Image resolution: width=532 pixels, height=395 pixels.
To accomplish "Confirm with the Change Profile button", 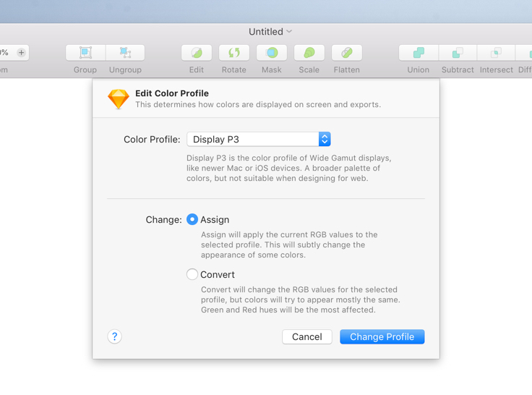I will [382, 336].
